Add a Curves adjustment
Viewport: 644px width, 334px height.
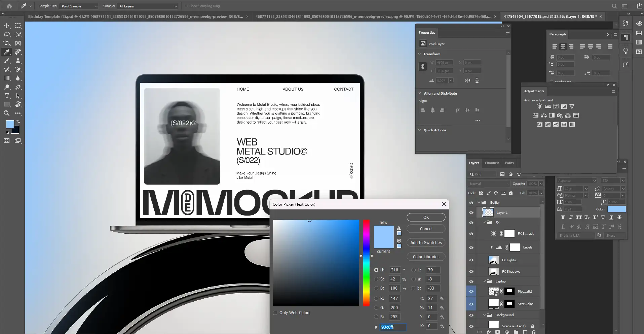(556, 106)
